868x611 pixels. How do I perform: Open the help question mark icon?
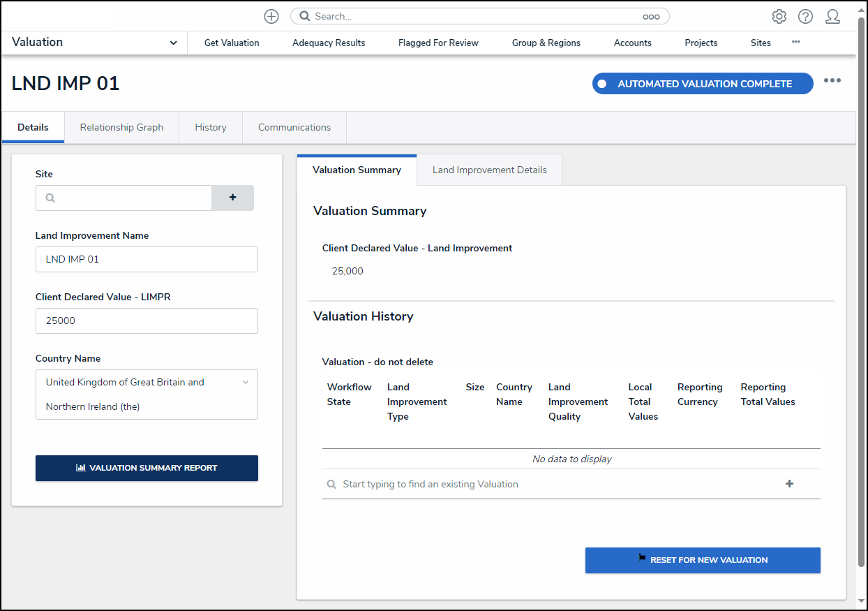(806, 16)
